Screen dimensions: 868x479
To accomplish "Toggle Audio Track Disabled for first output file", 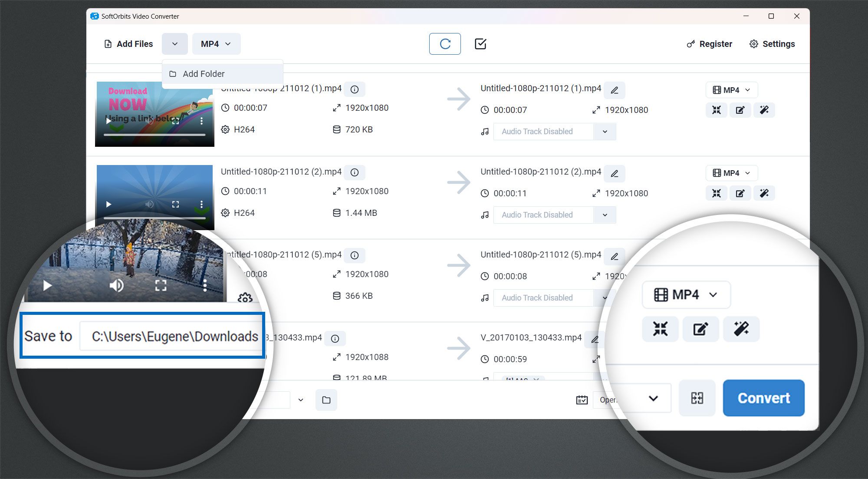I will click(x=605, y=132).
